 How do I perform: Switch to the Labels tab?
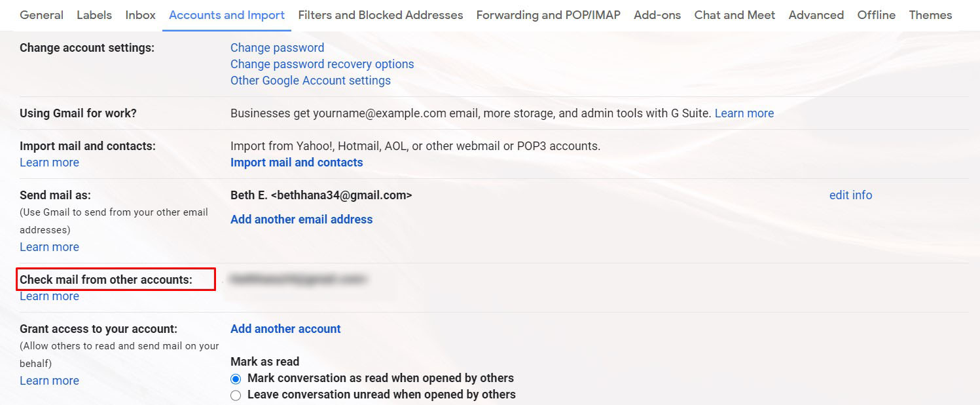pos(94,15)
